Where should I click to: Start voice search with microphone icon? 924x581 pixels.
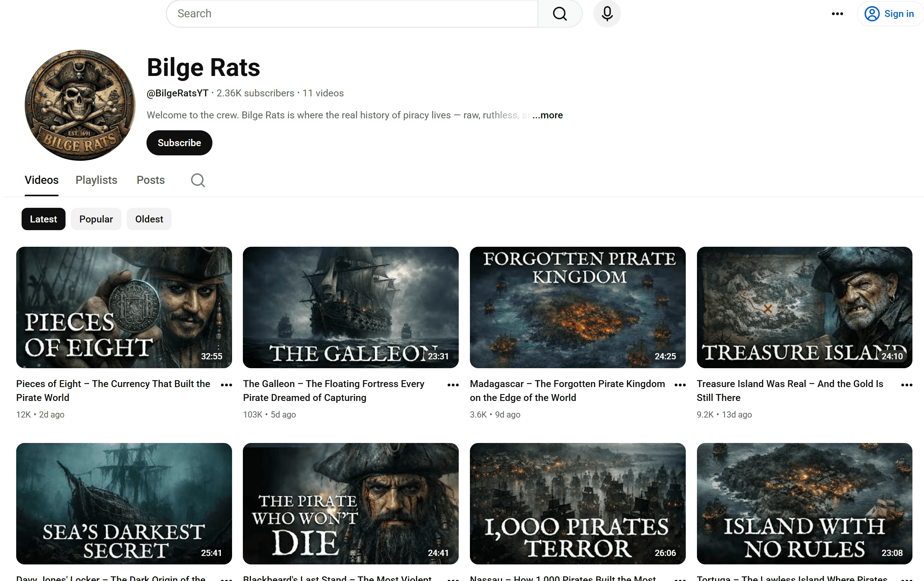click(607, 14)
